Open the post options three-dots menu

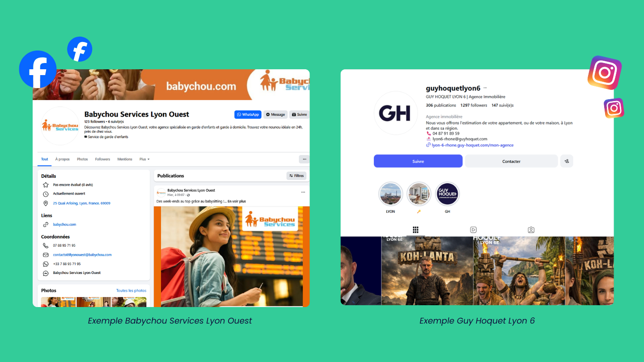[303, 192]
